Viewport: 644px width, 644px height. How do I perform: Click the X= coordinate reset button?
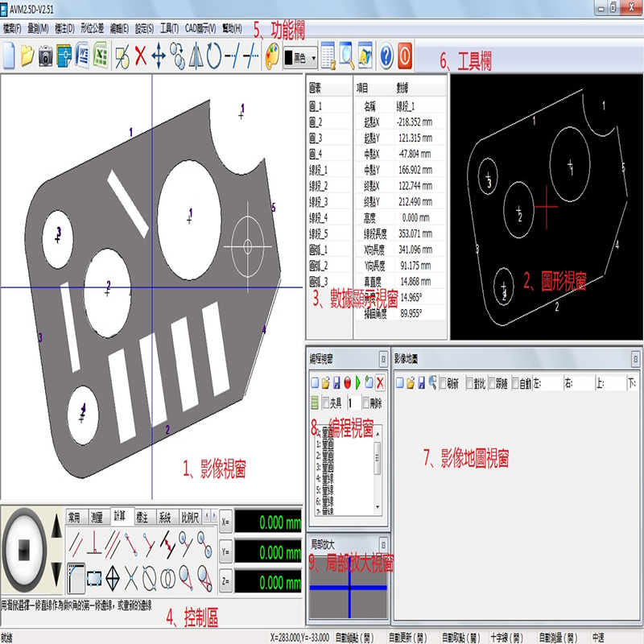(225, 522)
